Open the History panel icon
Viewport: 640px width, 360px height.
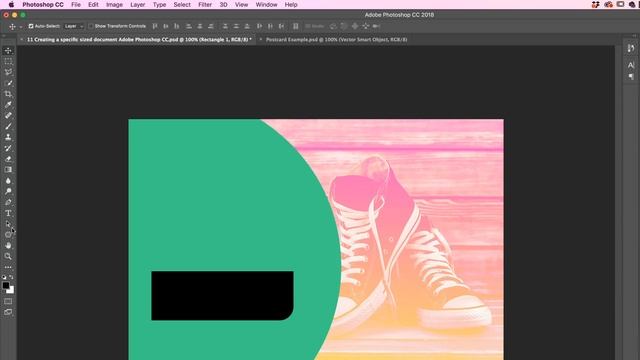click(x=631, y=49)
